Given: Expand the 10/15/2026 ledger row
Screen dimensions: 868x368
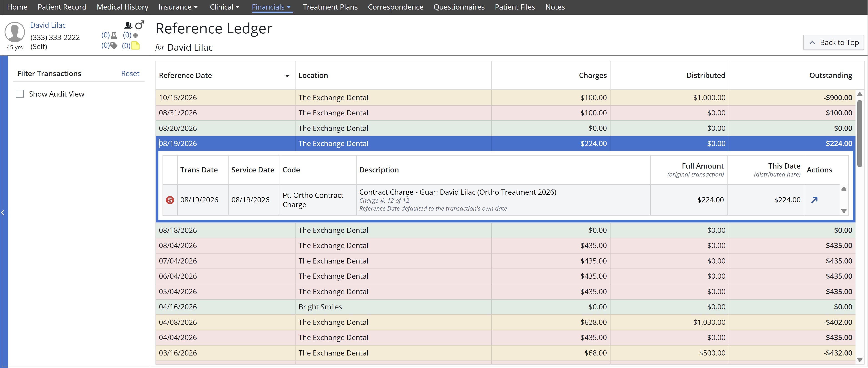Looking at the screenshot, I should click(x=505, y=98).
